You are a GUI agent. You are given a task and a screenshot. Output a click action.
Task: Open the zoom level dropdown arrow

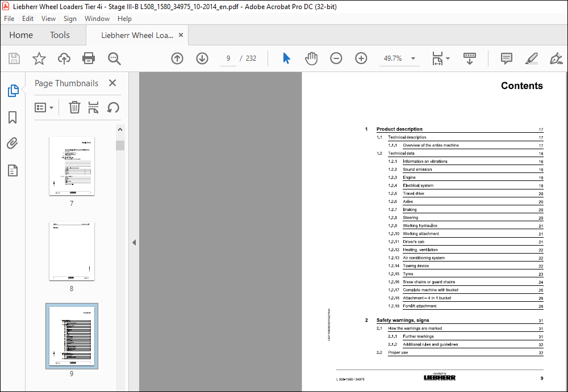click(x=413, y=58)
